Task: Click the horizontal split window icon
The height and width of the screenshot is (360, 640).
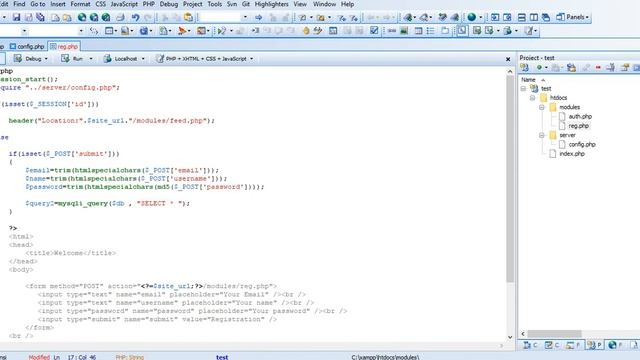Action: pos(522,18)
